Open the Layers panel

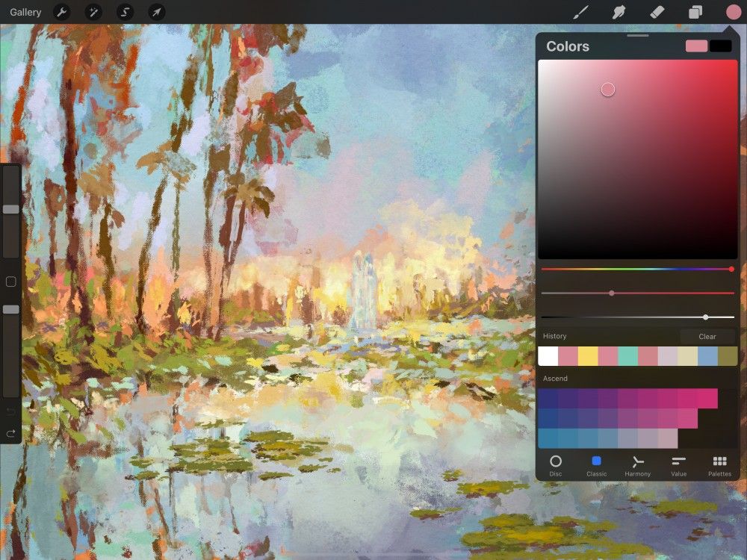tap(694, 12)
